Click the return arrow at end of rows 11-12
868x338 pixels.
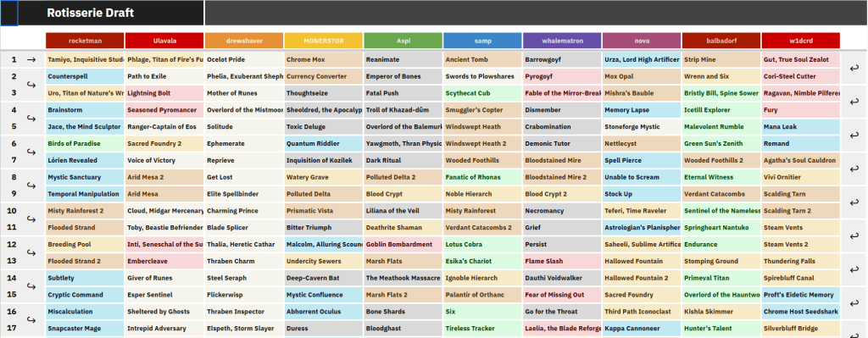pos(854,236)
